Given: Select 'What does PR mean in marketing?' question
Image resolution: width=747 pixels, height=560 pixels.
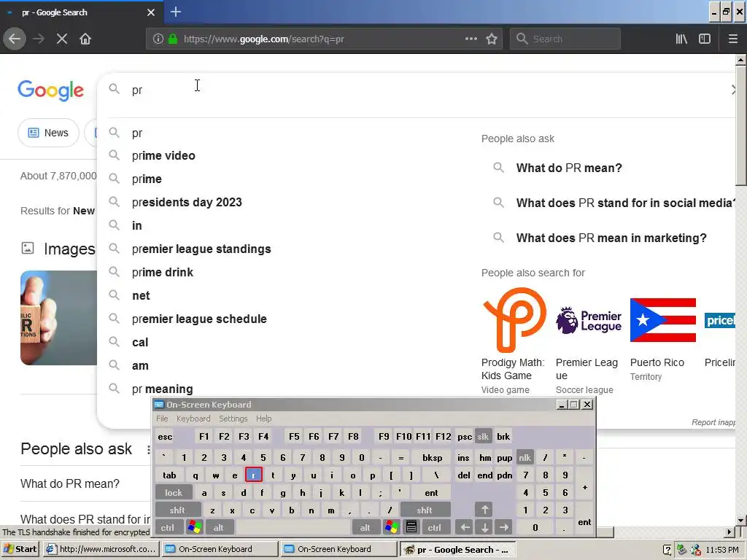Looking at the screenshot, I should point(611,238).
